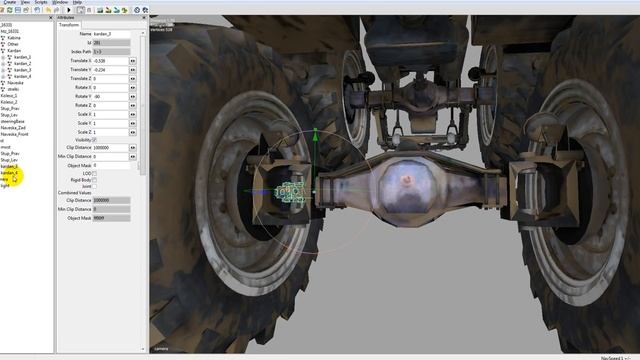Click the Rotate X arrow stepper button
The height and width of the screenshot is (360, 640).
pos(133,88)
